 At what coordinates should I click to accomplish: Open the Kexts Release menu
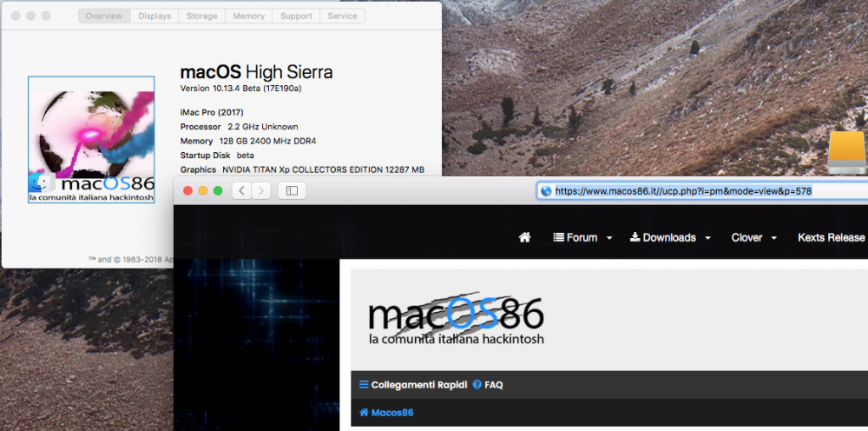pyautogui.click(x=832, y=238)
